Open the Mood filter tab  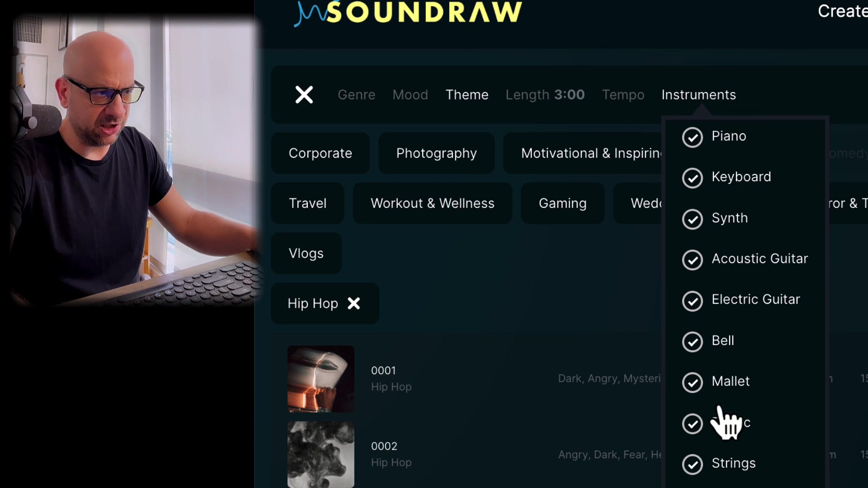(x=410, y=95)
